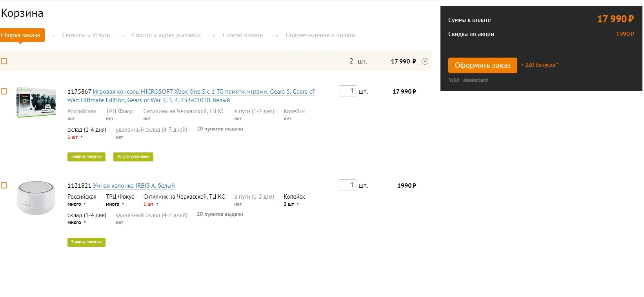Check the box next to the Xbox One S console

click(4, 91)
